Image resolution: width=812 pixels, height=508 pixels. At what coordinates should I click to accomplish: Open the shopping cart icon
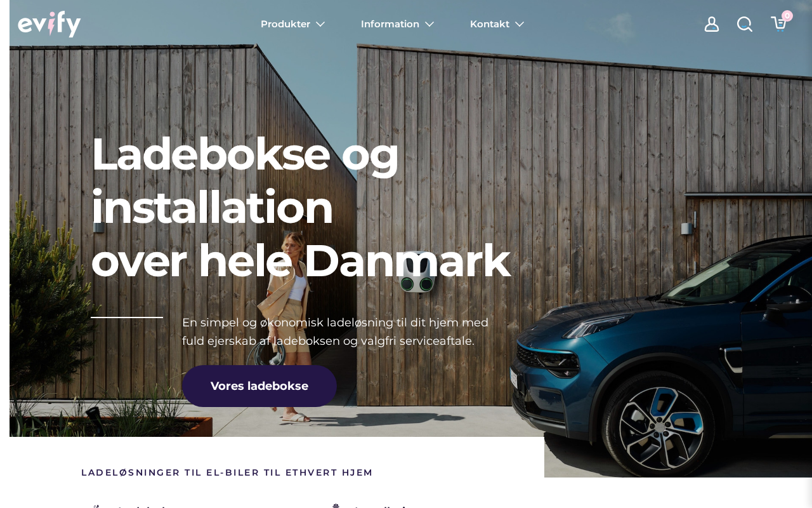pos(778,24)
